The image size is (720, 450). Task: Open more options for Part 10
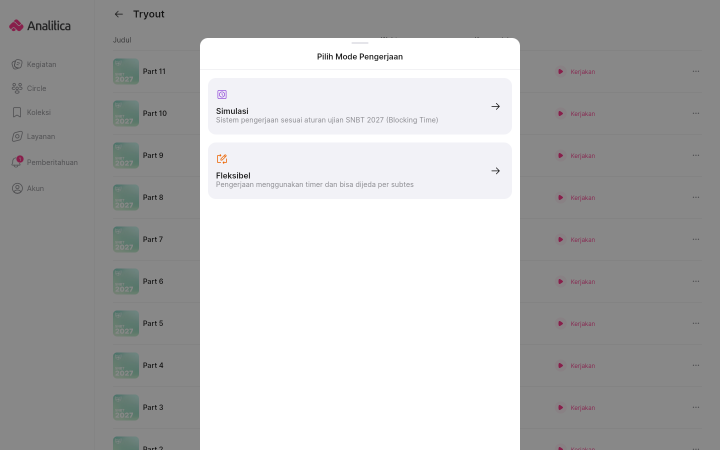click(x=696, y=113)
